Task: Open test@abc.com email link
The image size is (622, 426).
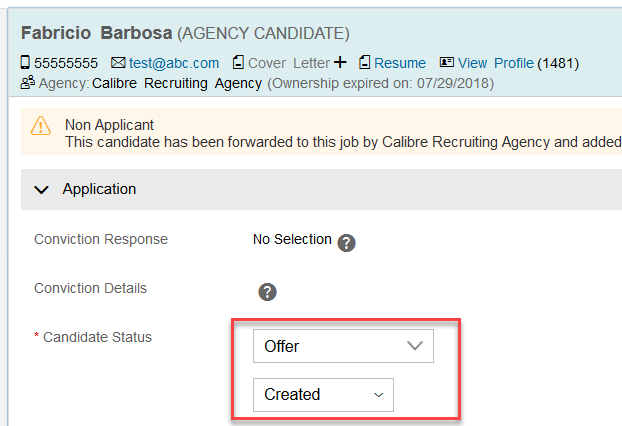Action: [x=174, y=63]
